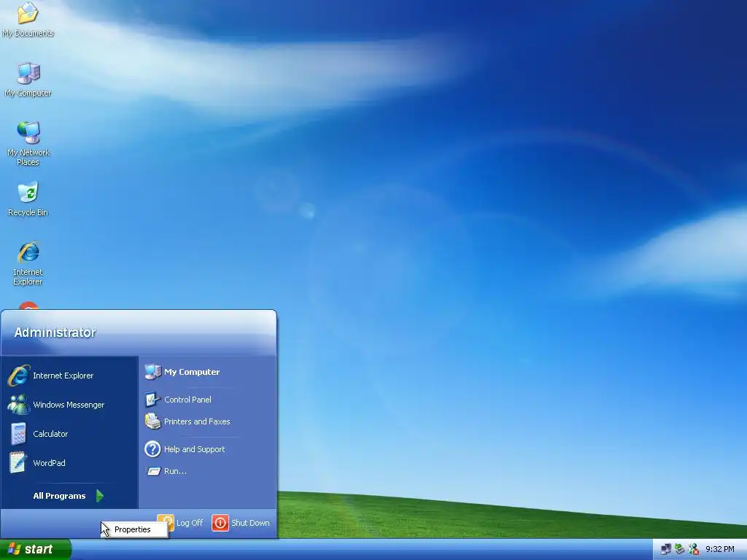Click the safely remove hardware tray icon
This screenshot has height=560, width=747.
pos(680,550)
